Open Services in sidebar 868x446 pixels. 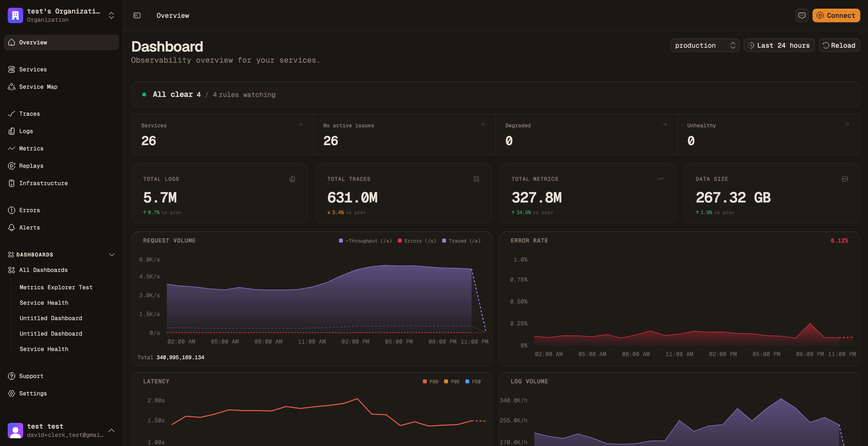[x=61, y=69]
